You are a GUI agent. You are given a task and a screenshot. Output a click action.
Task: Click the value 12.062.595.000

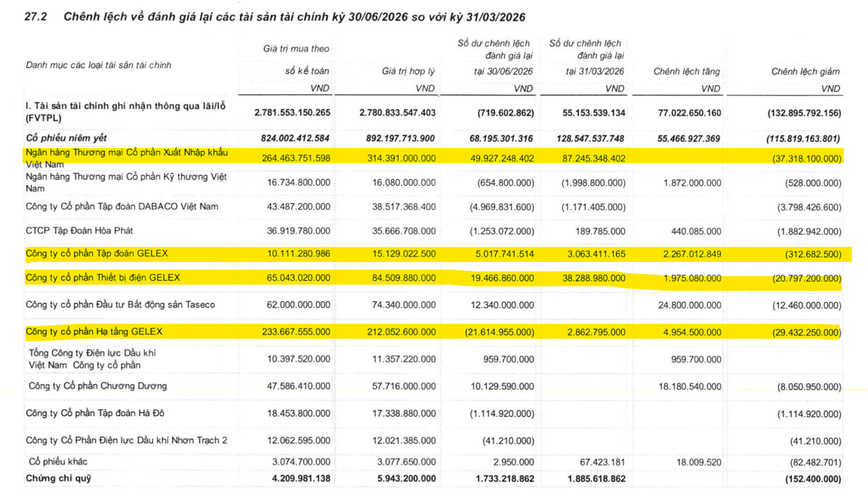(x=298, y=441)
